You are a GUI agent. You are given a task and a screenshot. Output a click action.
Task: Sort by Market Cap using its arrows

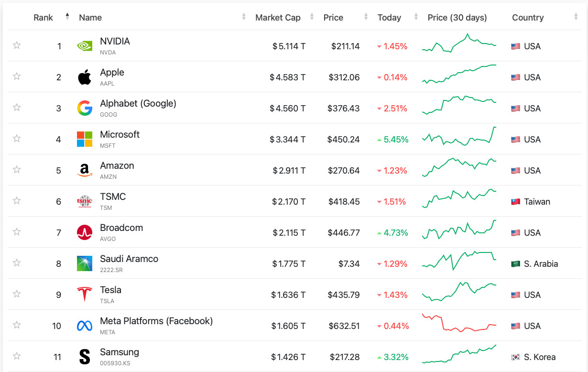pyautogui.click(x=312, y=17)
